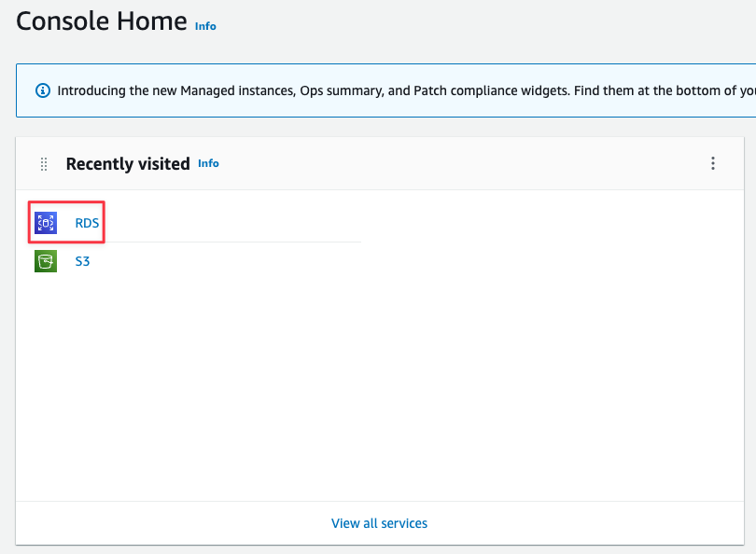Click the info circle icon in the banner
Screen dimensions: 756x554
(x=43, y=90)
